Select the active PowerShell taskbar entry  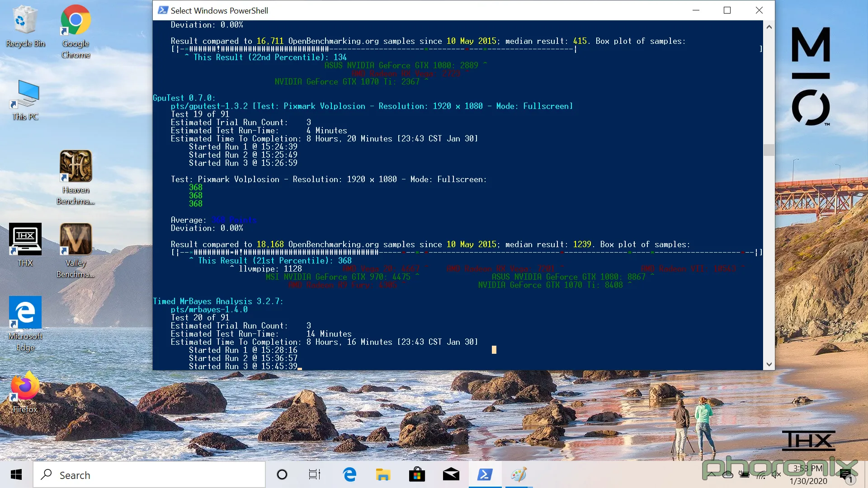485,475
